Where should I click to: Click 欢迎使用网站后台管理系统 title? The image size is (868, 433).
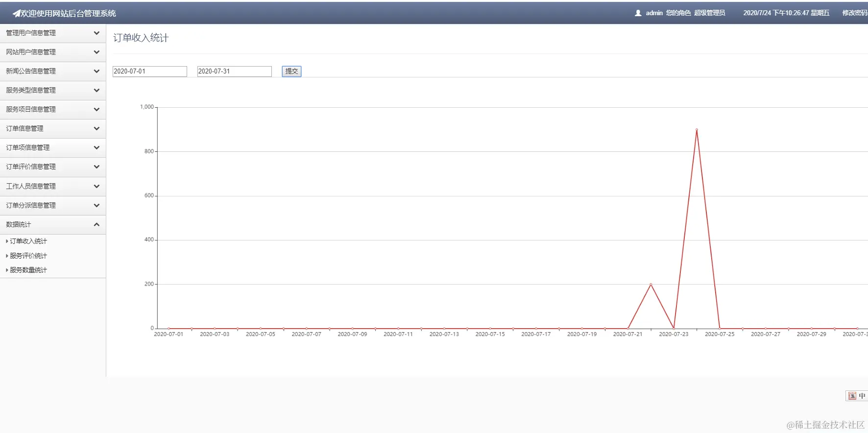tap(68, 13)
